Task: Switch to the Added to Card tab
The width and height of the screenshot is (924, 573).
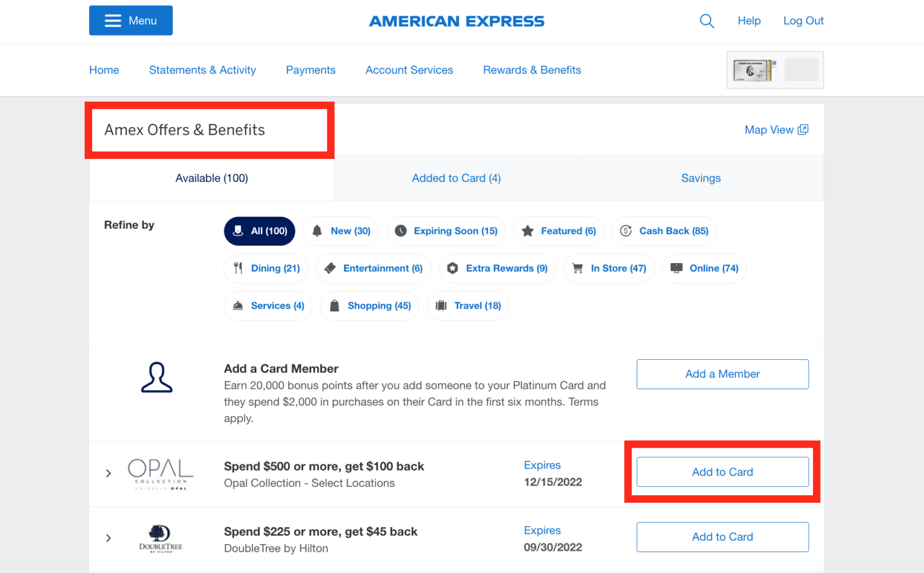Action: tap(456, 178)
